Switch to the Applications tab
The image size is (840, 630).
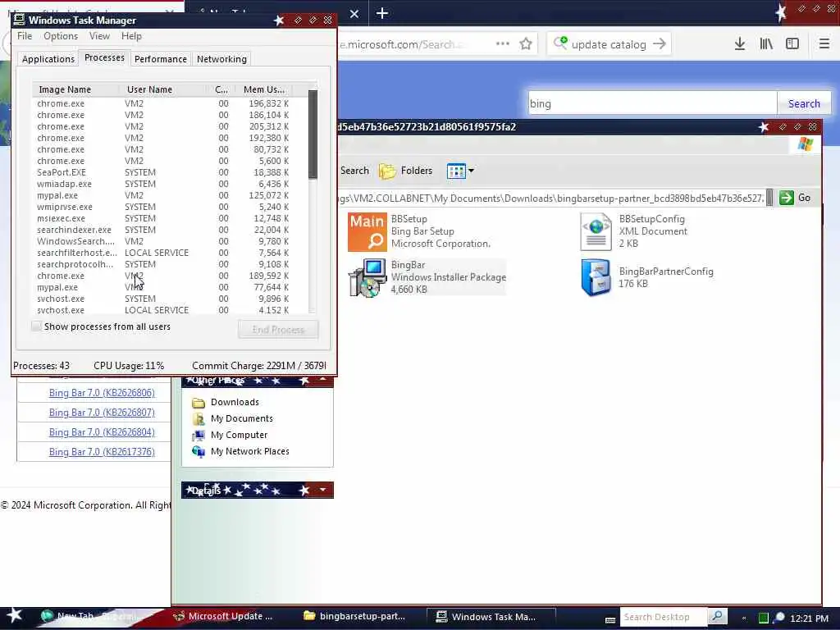(48, 59)
